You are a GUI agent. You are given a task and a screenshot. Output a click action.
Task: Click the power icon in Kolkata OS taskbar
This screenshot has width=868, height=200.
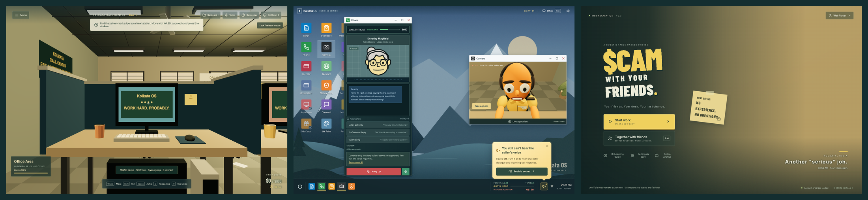300,187
